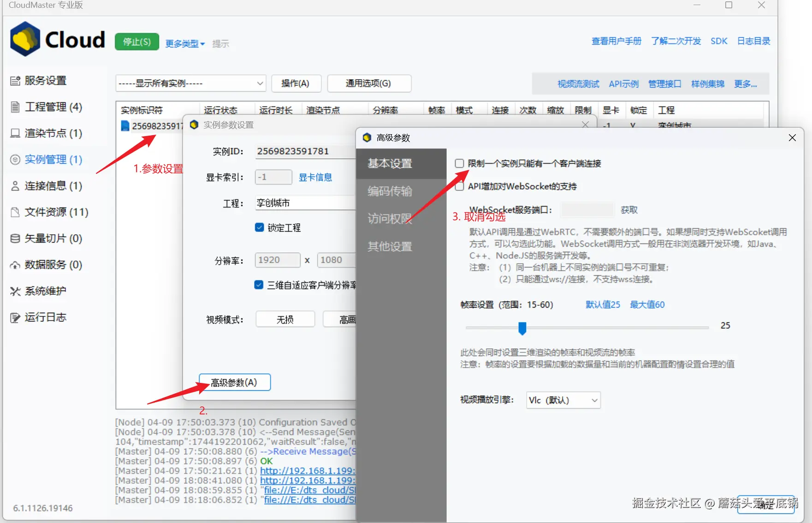The image size is (812, 523).
Task: Select the 无损 video mode button
Action: (x=285, y=319)
